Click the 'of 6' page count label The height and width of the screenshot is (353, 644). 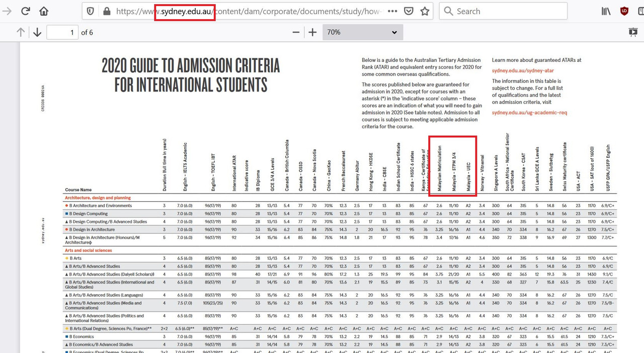pos(87,32)
